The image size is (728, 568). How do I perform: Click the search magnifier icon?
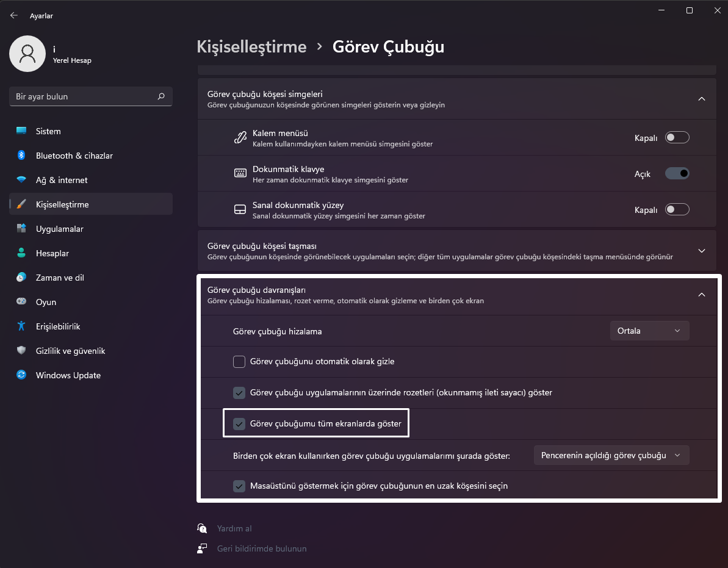coord(161,96)
